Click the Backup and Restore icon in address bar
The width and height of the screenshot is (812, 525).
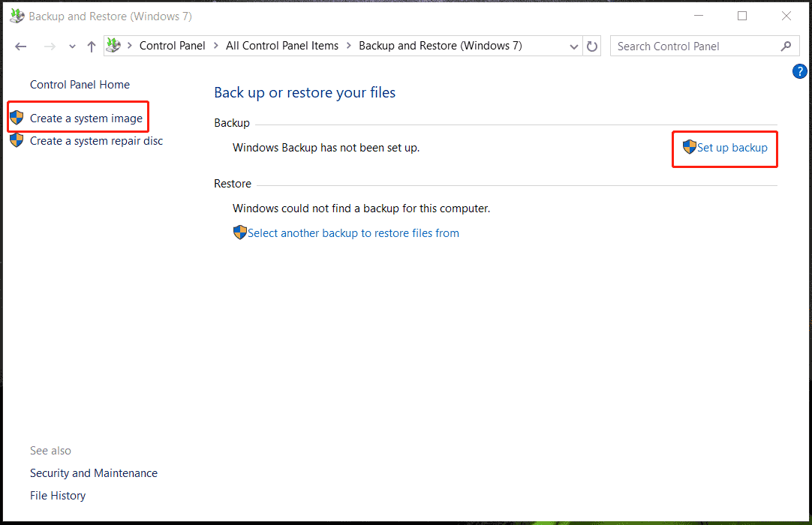(113, 46)
